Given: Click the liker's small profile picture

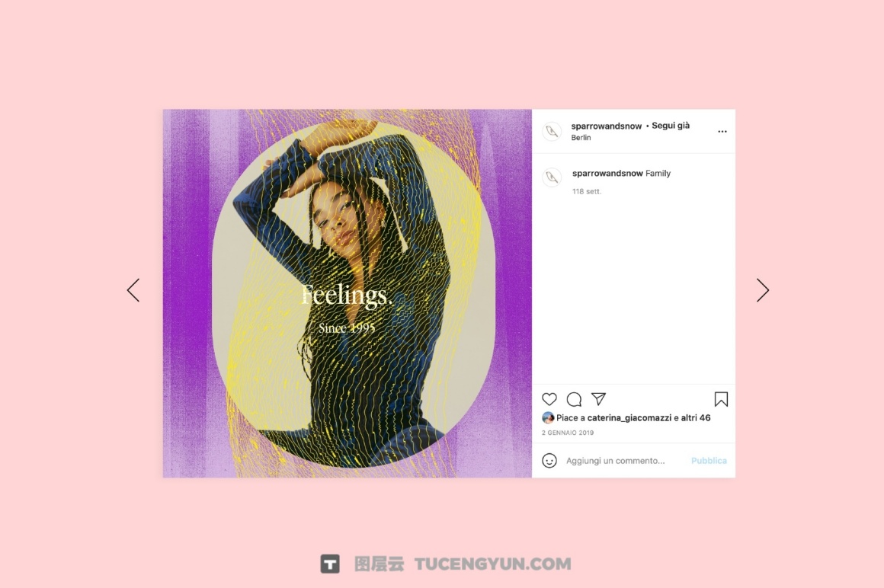Looking at the screenshot, I should tap(547, 418).
